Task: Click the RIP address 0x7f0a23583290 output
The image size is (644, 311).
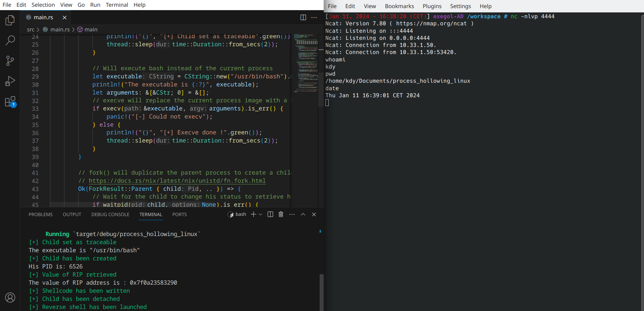Action: click(x=153, y=283)
